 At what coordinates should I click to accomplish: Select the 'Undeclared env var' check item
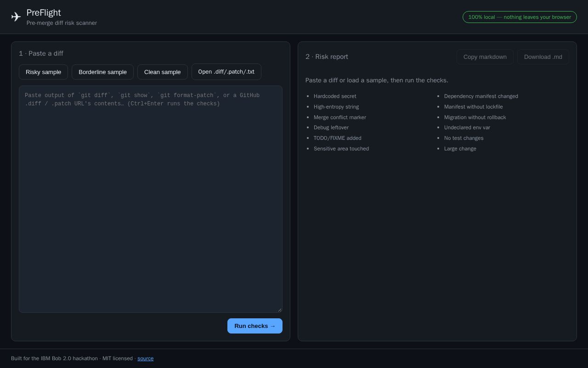[467, 127]
